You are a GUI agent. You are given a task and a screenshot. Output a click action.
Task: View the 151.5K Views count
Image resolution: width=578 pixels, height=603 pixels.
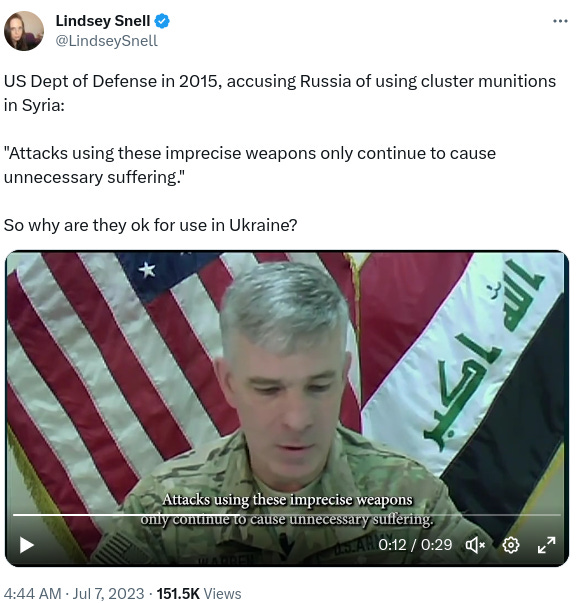point(199,593)
